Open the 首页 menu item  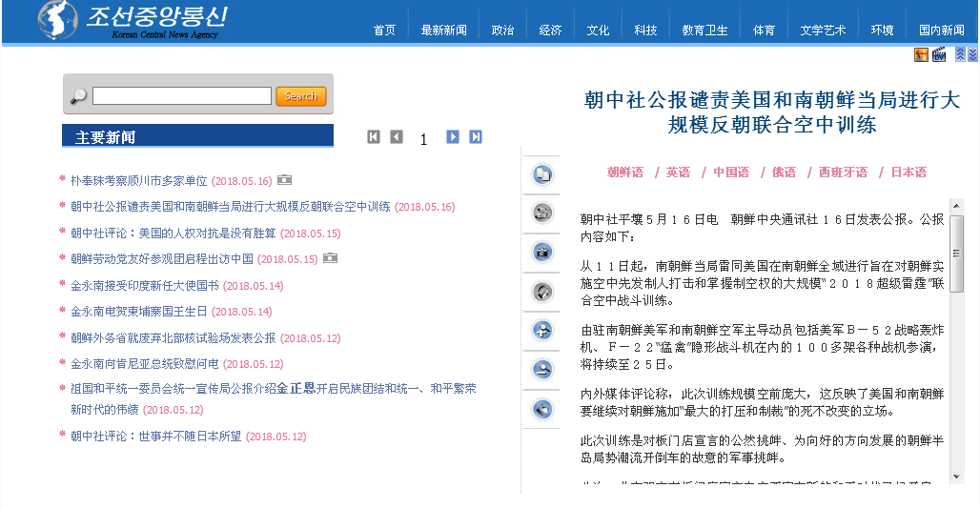tap(384, 30)
